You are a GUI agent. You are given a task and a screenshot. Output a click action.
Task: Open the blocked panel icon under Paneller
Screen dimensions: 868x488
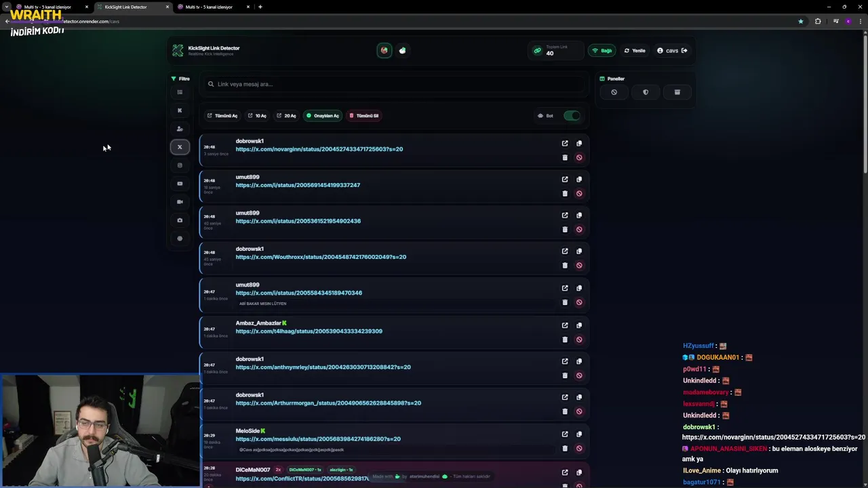click(614, 92)
